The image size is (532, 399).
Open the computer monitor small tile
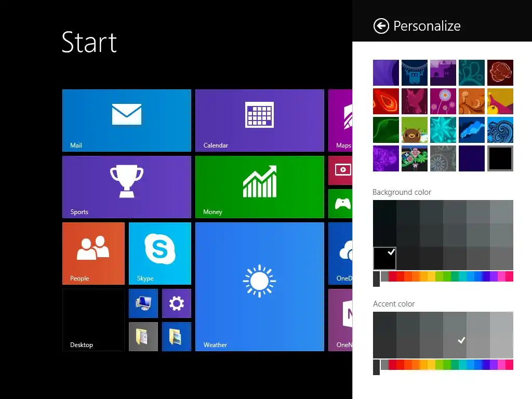click(x=143, y=303)
